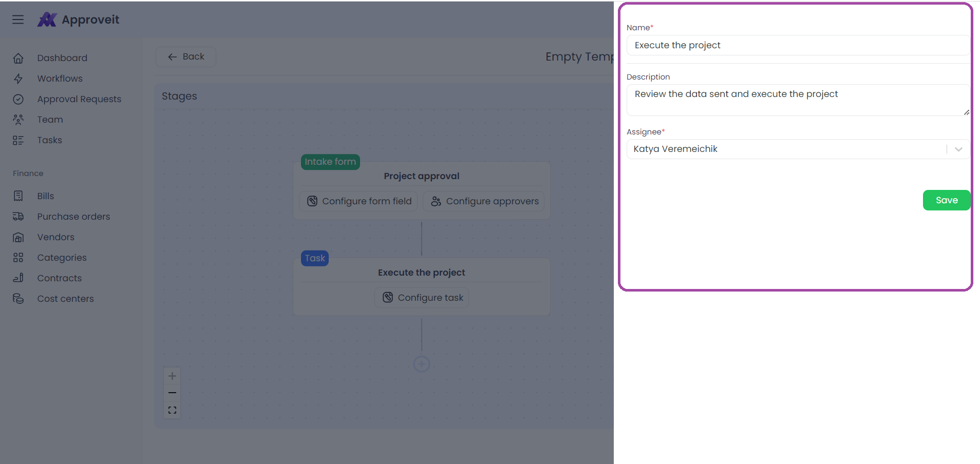Screen dimensions: 980x464
Task: Click the Approval Requests checkmark icon
Action: [18, 99]
